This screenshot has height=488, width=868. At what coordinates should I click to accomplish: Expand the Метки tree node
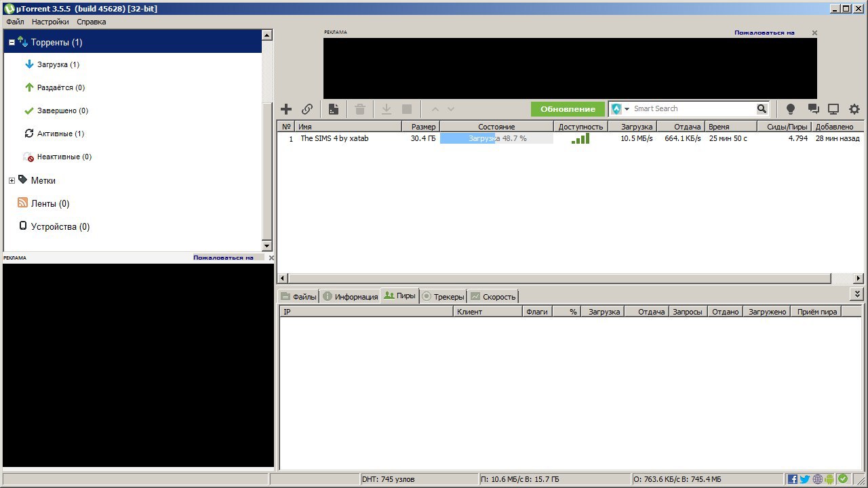tap(12, 181)
